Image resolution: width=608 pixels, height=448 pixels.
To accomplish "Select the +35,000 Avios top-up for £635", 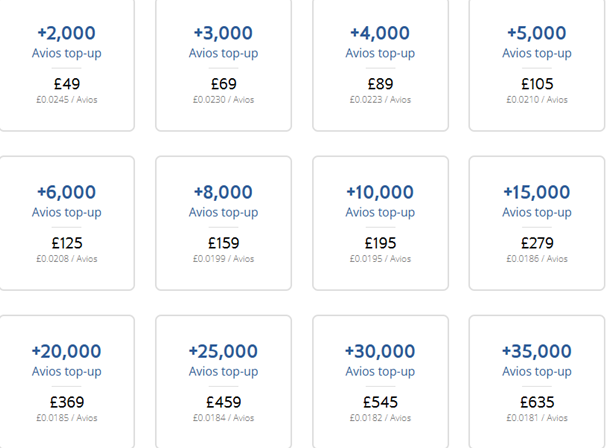I will pos(537,382).
